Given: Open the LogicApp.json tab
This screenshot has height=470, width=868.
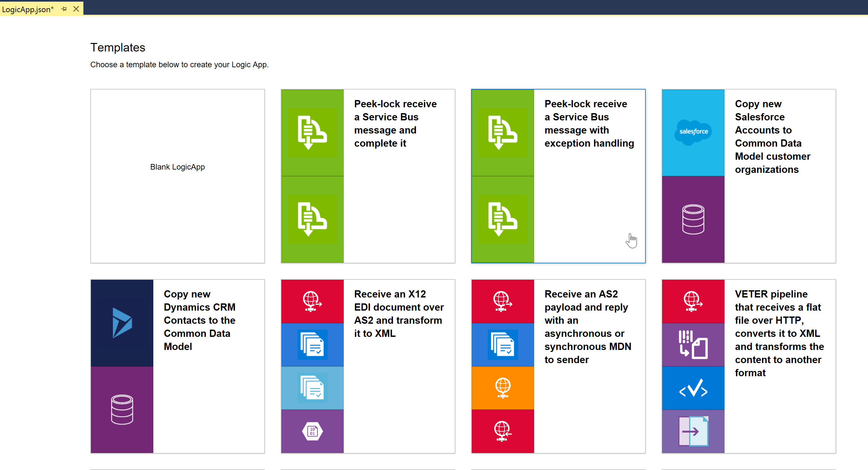Looking at the screenshot, I should tap(28, 9).
